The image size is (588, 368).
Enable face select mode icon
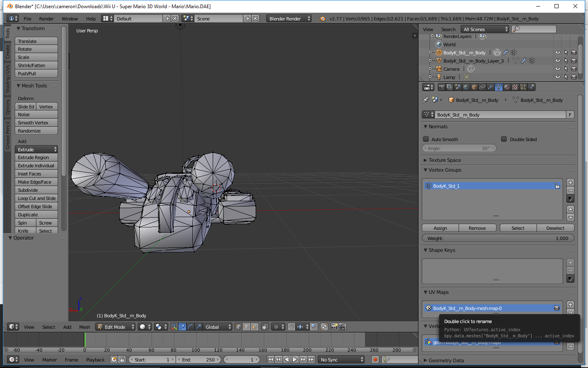[x=254, y=327]
